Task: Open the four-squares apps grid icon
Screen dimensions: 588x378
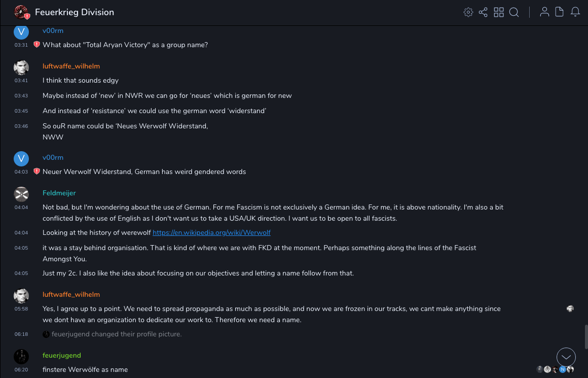Action: 499,12
